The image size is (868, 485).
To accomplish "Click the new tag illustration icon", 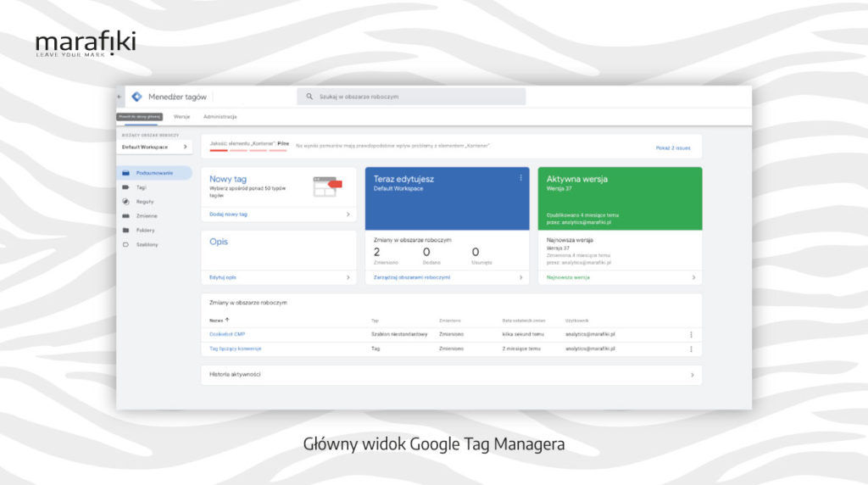I will [327, 187].
